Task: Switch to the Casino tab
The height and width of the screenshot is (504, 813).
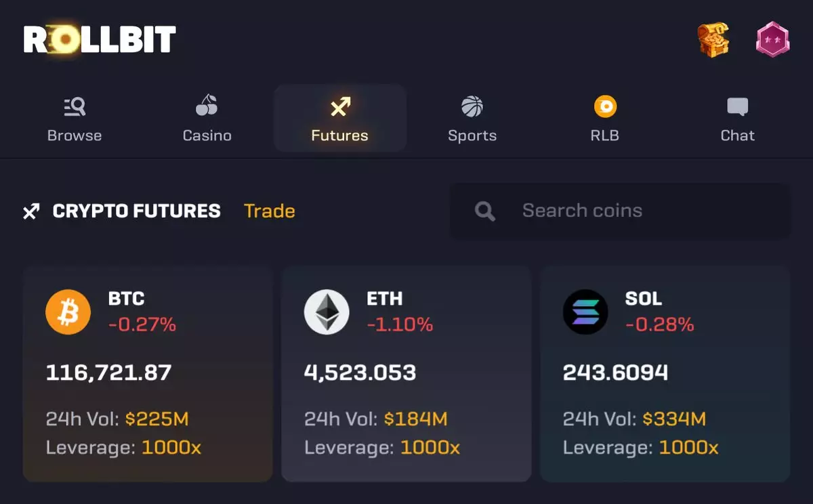Action: click(207, 119)
